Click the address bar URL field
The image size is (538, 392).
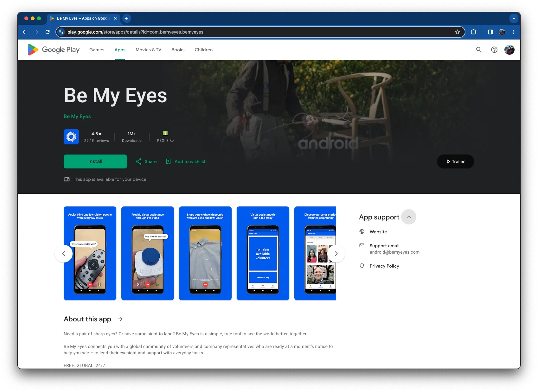click(x=260, y=32)
